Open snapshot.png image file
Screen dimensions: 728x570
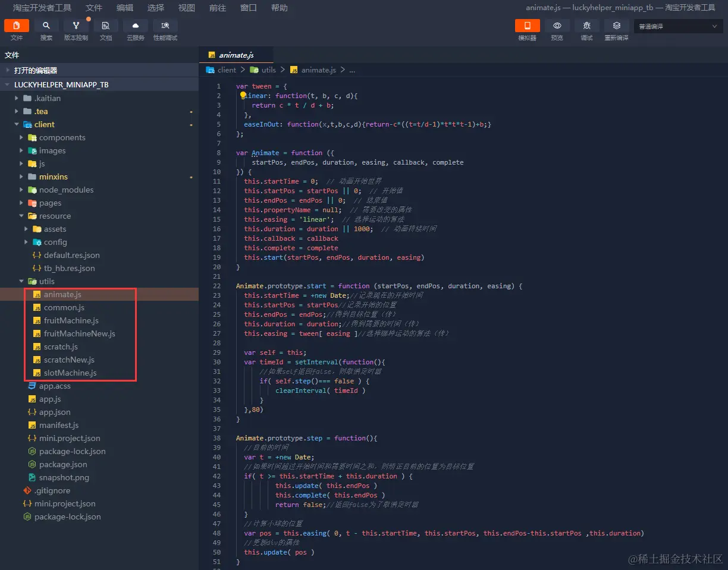click(x=99, y=477)
